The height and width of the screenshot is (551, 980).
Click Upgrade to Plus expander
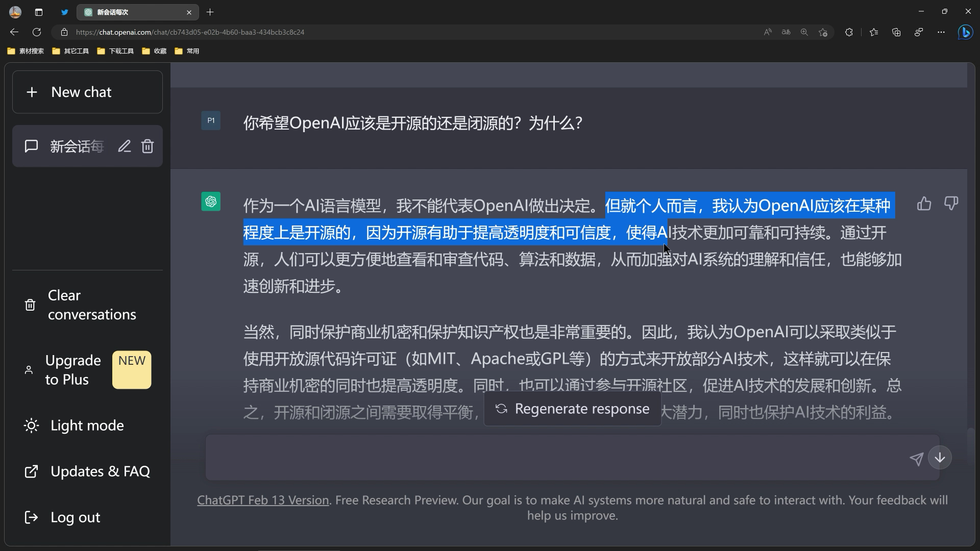86,370
